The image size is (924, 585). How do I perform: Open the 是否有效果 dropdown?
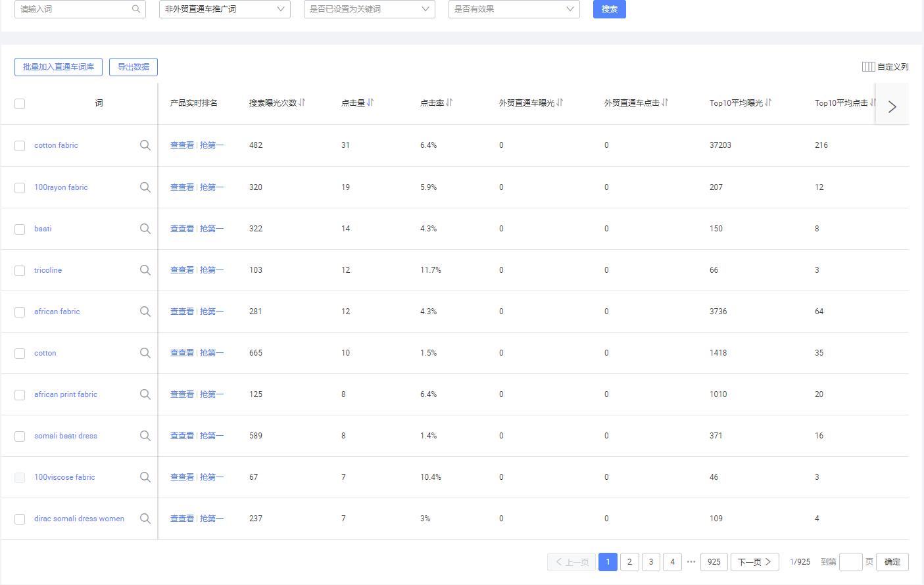(x=513, y=9)
